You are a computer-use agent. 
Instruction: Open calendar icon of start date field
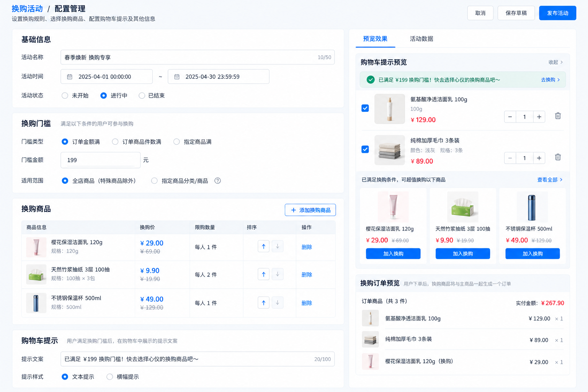coord(70,77)
